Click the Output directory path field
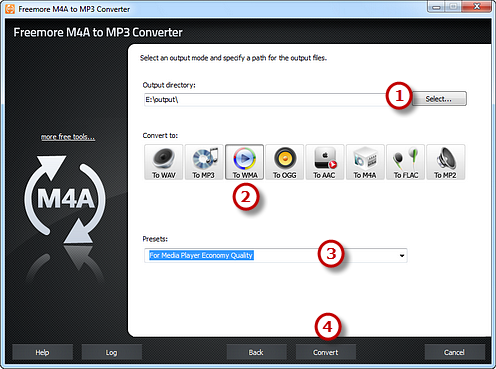Image resolution: width=496 pixels, height=369 pixels. point(267,100)
